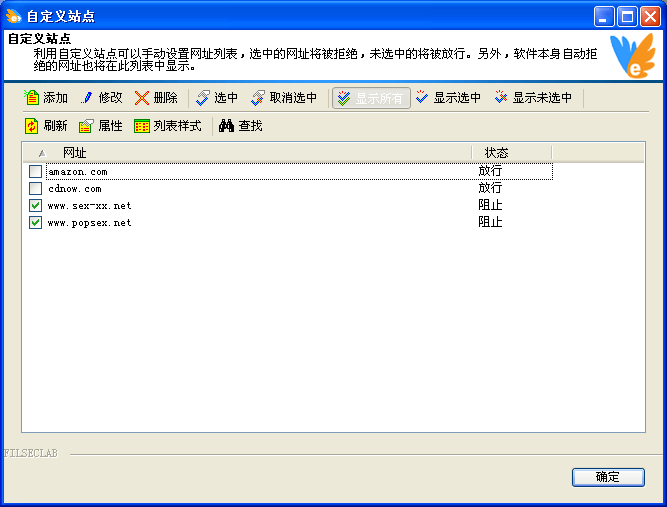Viewport: 667px width, 507px height.
Task: Click the 刷新 (Refresh) icon
Action: 32,126
